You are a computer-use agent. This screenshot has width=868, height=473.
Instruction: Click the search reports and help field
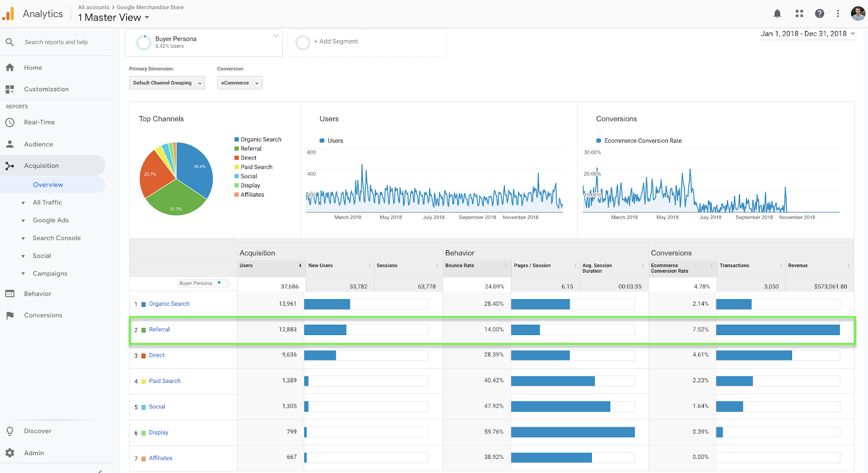pyautogui.click(x=56, y=42)
